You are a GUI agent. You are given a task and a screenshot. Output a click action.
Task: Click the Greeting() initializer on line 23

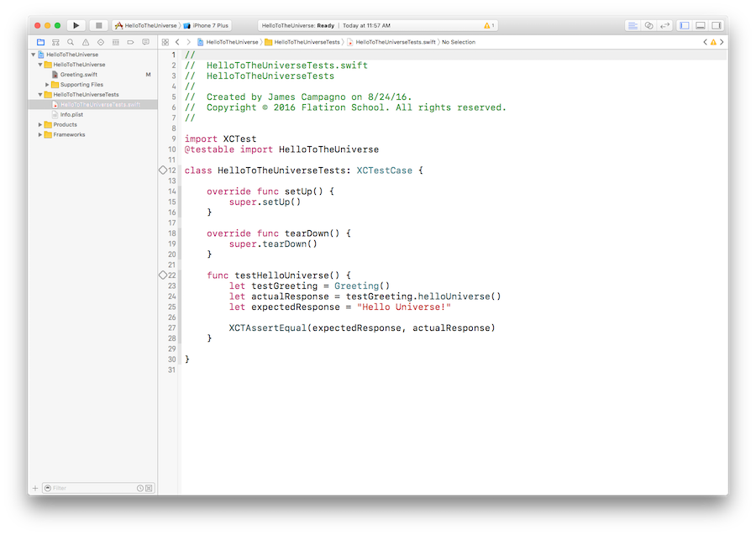pos(361,286)
